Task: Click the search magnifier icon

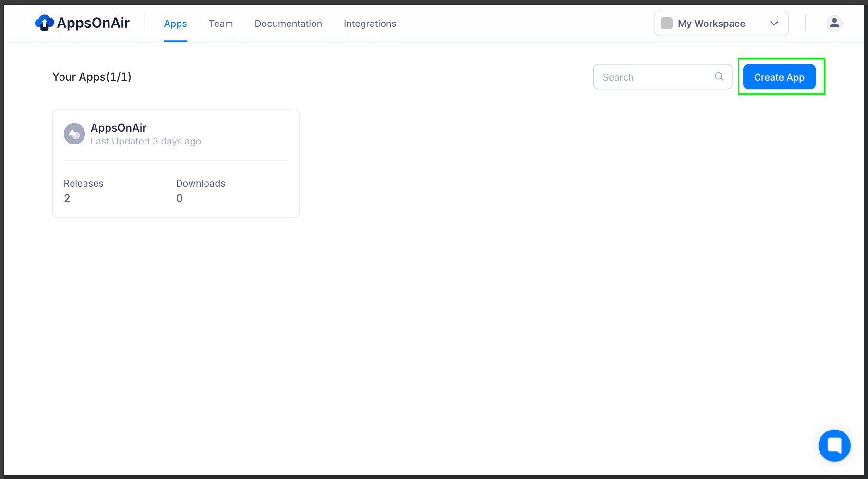Action: (x=719, y=76)
